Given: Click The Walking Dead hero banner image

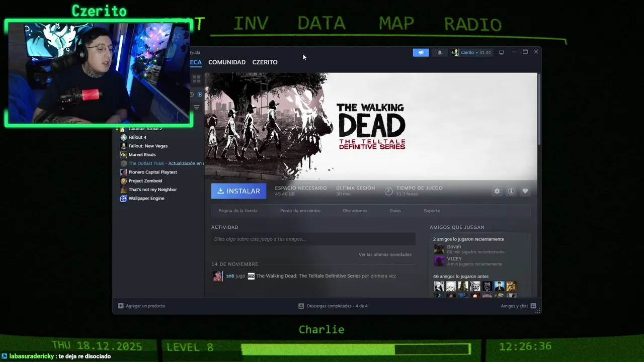Looking at the screenshot, I should tap(371, 126).
